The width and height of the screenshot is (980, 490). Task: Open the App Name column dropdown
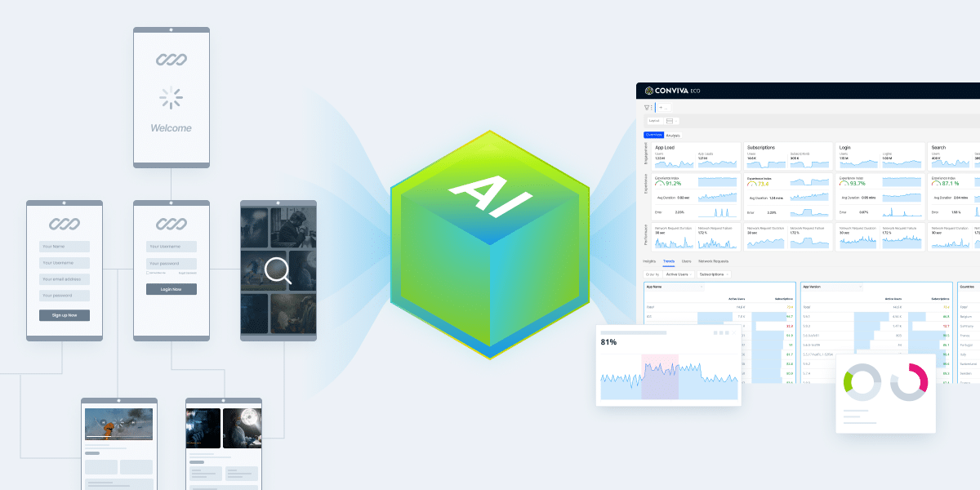pyautogui.click(x=700, y=287)
